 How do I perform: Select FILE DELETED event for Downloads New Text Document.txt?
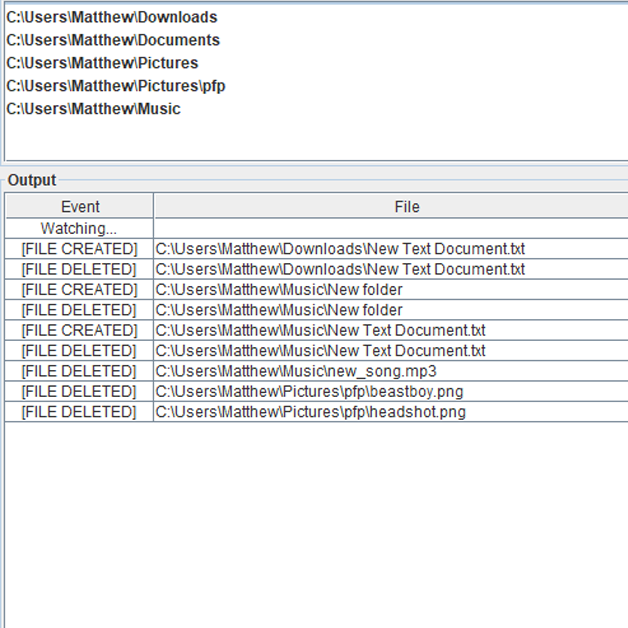tap(79, 269)
